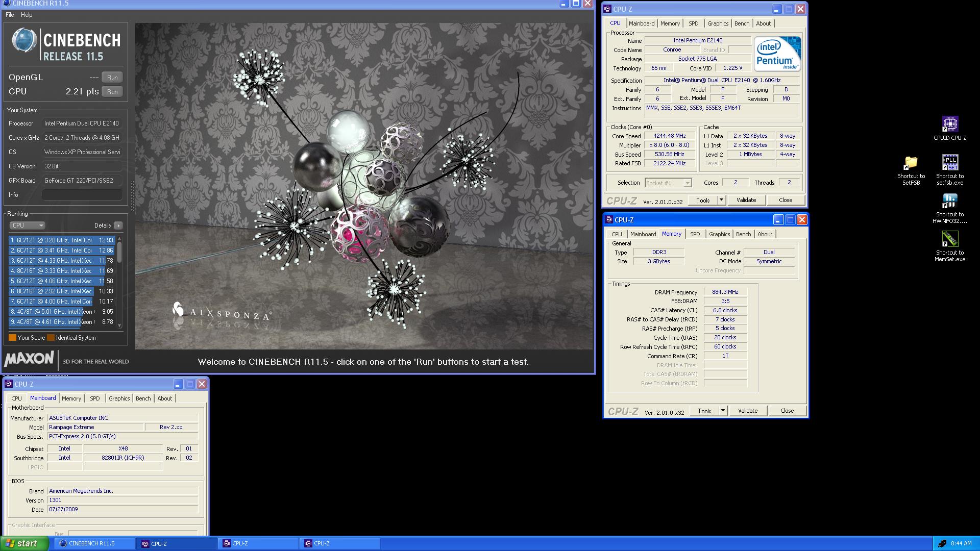Viewport: 980px width, 551px height.
Task: Click the MAXON logo in Cinebench
Action: tap(29, 359)
